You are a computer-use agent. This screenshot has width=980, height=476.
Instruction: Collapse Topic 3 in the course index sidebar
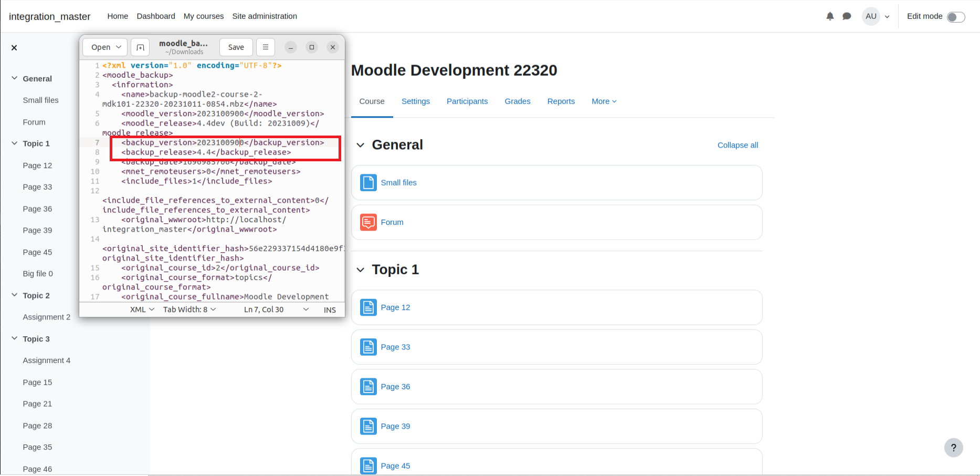(14, 339)
